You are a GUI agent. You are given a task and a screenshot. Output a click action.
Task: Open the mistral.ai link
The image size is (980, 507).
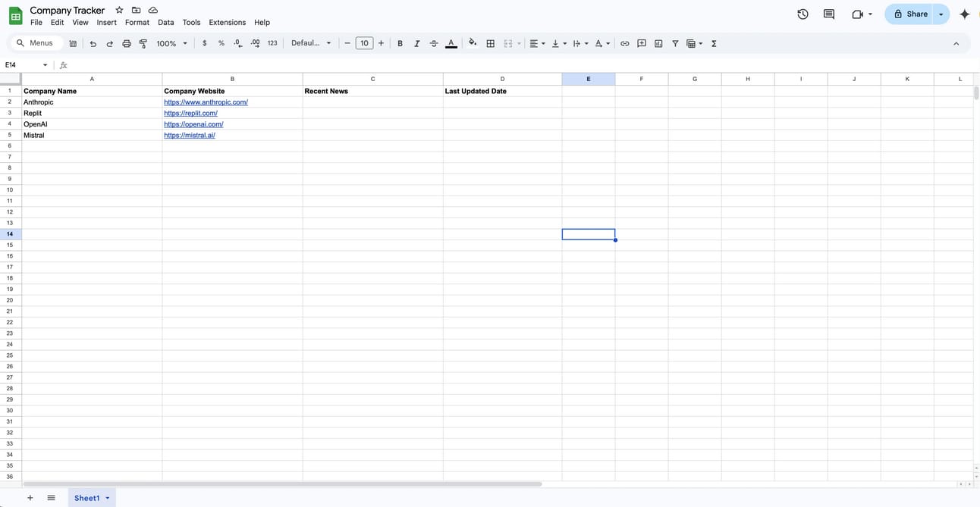pyautogui.click(x=190, y=135)
